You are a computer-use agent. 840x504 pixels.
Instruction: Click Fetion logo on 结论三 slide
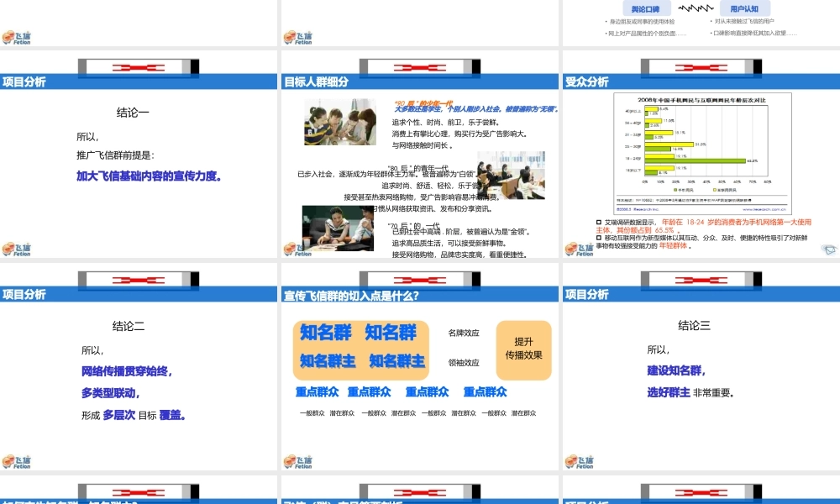tap(579, 462)
